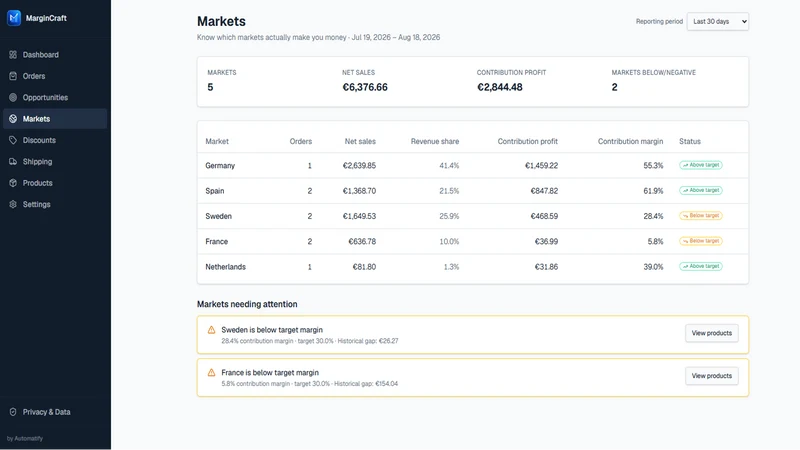Click the total net sales €6,376.66
Image resolution: width=800 pixels, height=450 pixels.
pyautogui.click(x=365, y=87)
